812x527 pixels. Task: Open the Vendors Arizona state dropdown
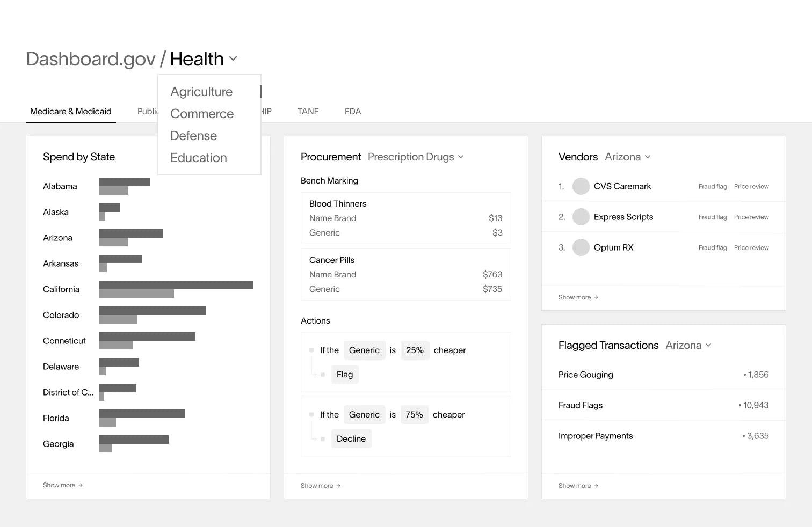click(647, 157)
